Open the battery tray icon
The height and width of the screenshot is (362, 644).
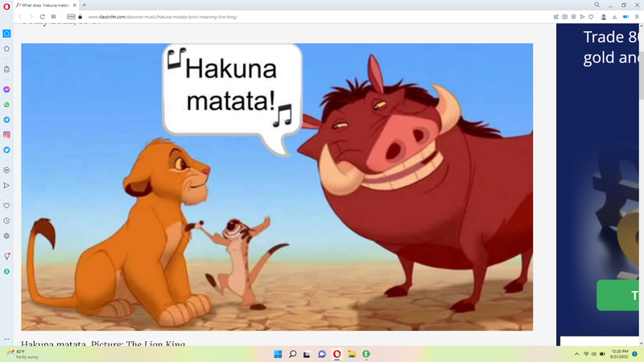pos(602,354)
